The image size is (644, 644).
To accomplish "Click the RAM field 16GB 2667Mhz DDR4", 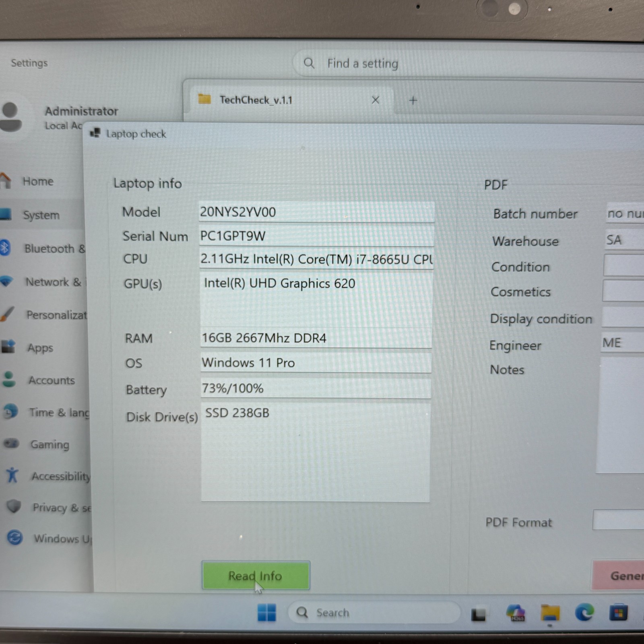I will pyautogui.click(x=316, y=338).
